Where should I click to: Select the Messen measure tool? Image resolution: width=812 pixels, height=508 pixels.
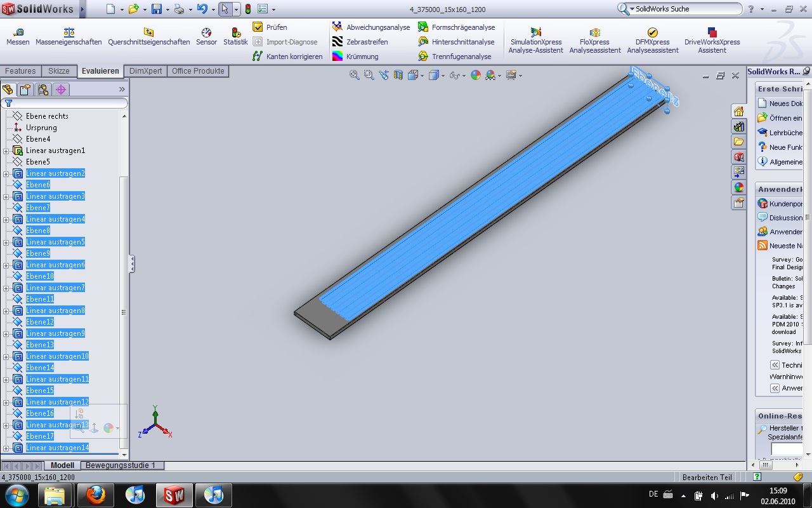18,37
